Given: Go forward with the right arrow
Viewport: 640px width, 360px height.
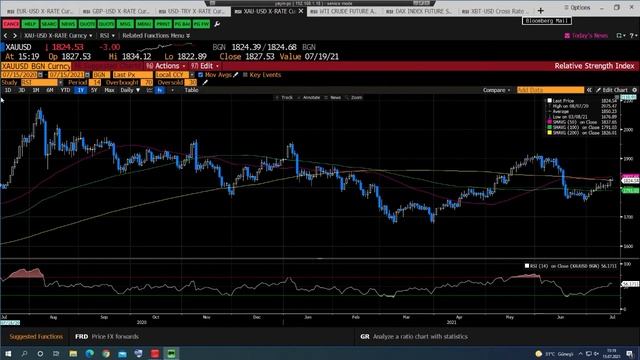Looking at the screenshot, I should click(15, 36).
